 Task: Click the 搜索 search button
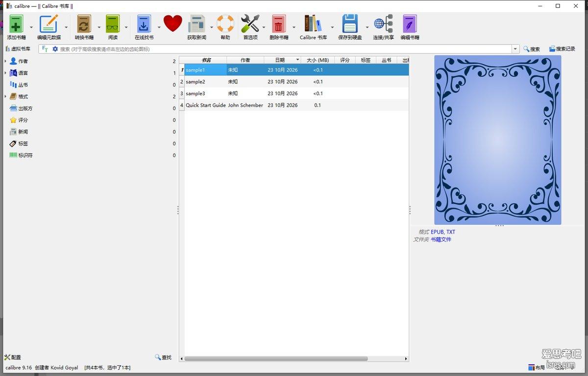pyautogui.click(x=532, y=49)
